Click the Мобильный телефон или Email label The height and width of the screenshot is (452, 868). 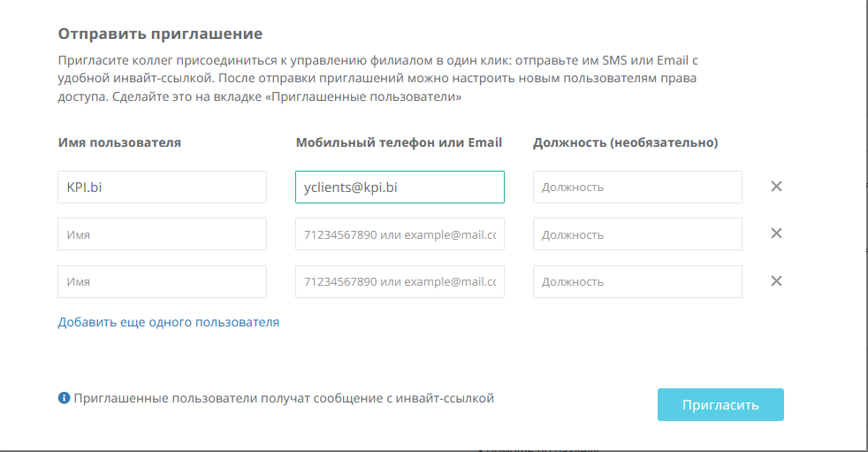click(x=399, y=142)
